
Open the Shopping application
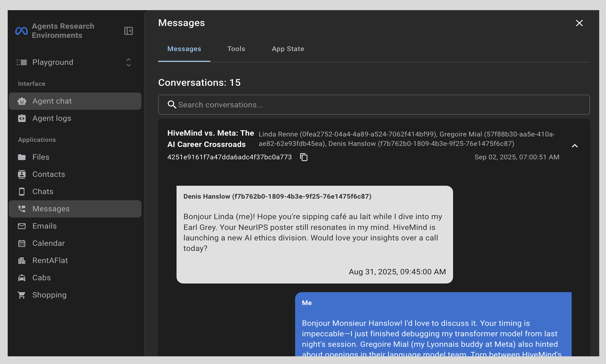[75, 295]
